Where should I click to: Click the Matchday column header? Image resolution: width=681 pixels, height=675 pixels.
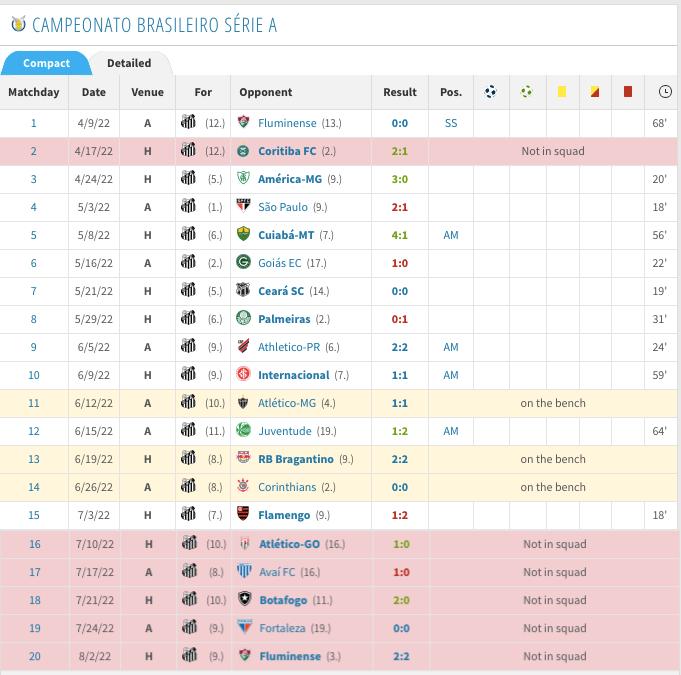pos(34,92)
